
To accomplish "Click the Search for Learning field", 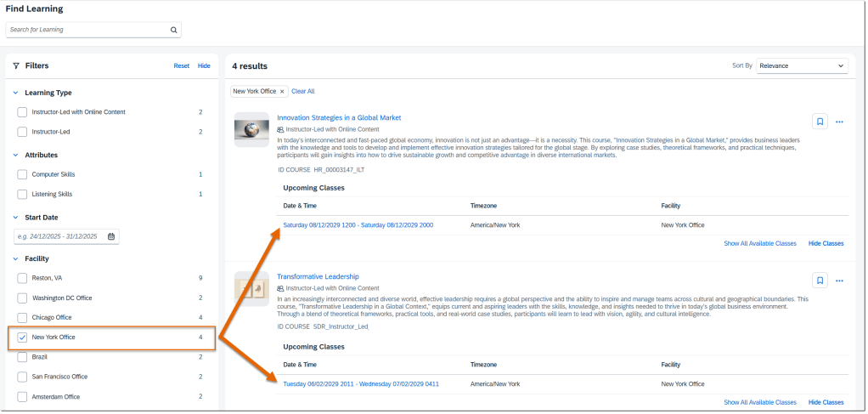I will (85, 30).
